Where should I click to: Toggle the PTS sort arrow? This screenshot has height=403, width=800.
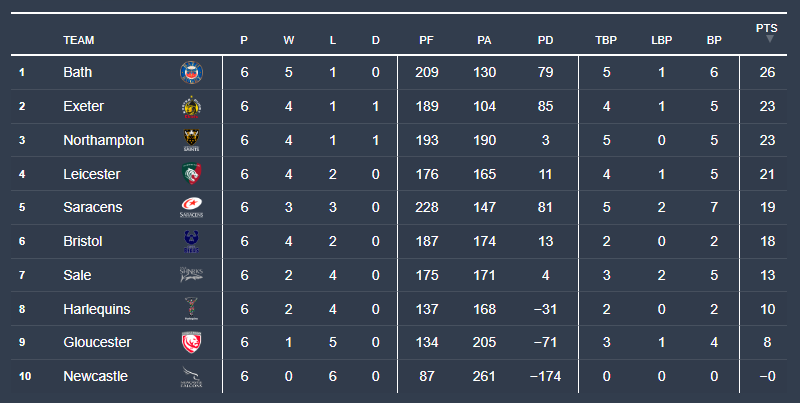[769, 39]
